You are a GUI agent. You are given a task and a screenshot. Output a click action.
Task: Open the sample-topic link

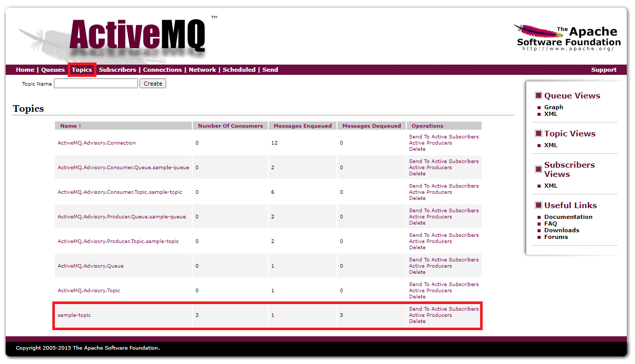click(74, 315)
